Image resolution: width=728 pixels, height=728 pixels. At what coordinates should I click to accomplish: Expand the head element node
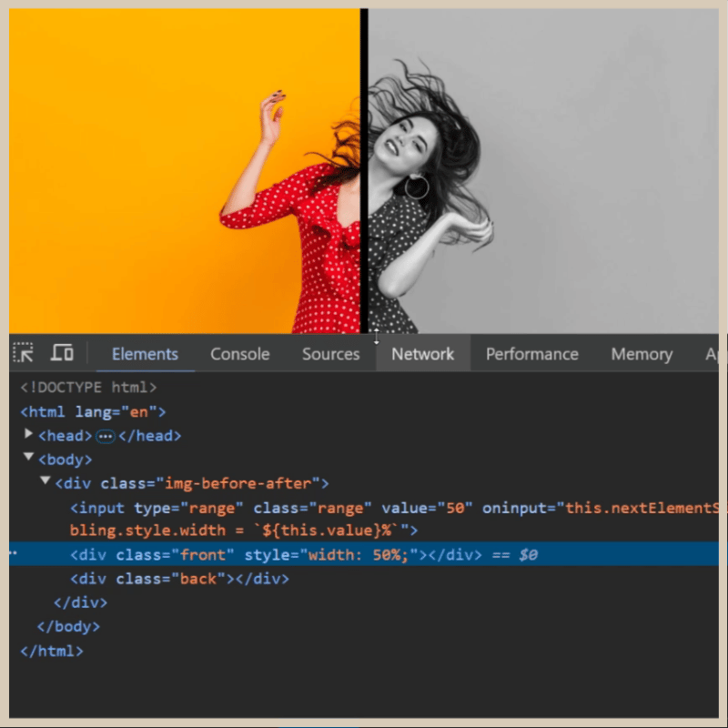click(x=28, y=434)
